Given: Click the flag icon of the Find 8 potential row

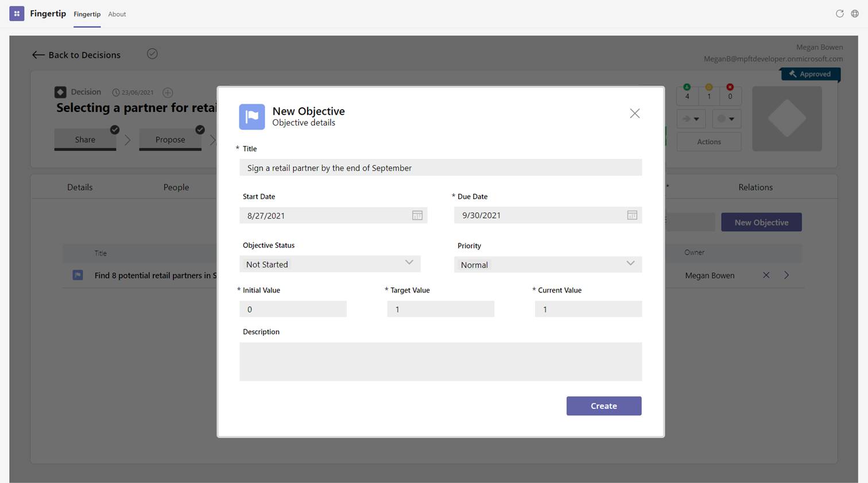Looking at the screenshot, I should (77, 275).
